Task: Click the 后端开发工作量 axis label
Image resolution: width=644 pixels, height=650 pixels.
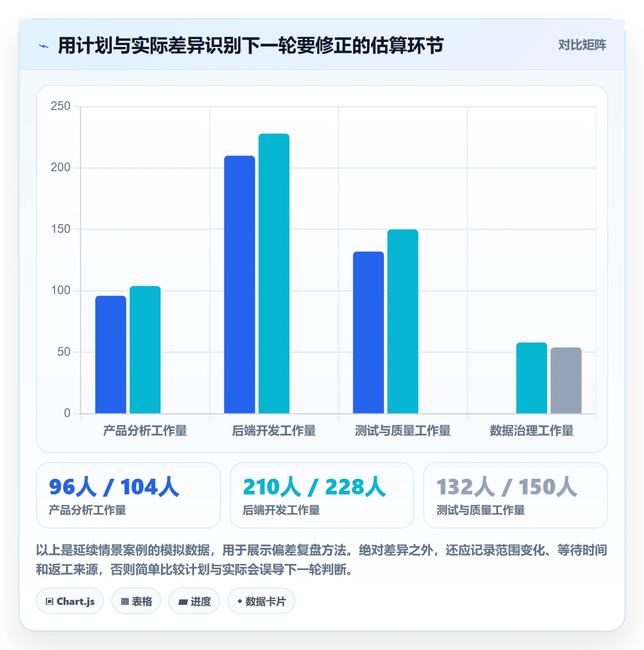Action: pos(274,431)
